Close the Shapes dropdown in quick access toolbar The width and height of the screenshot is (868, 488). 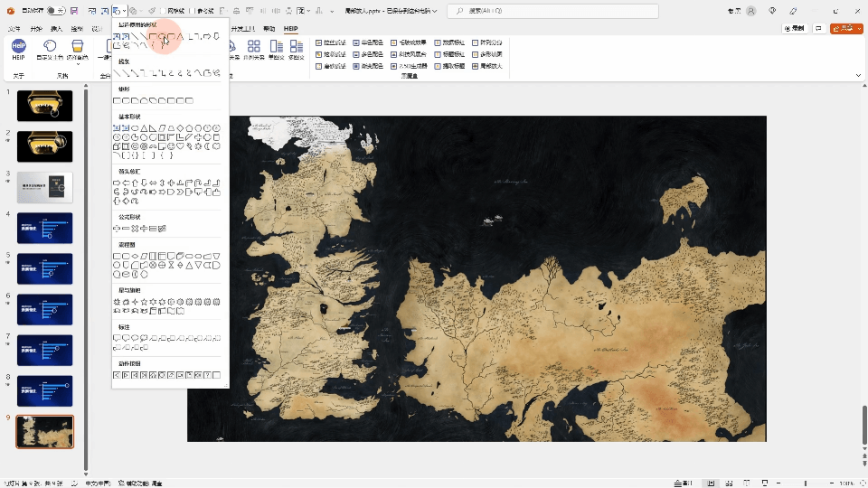pyautogui.click(x=119, y=11)
